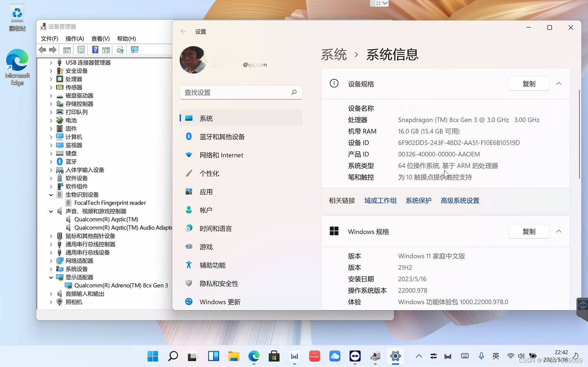Select 网络和 Internet in Settings sidebar

(221, 155)
